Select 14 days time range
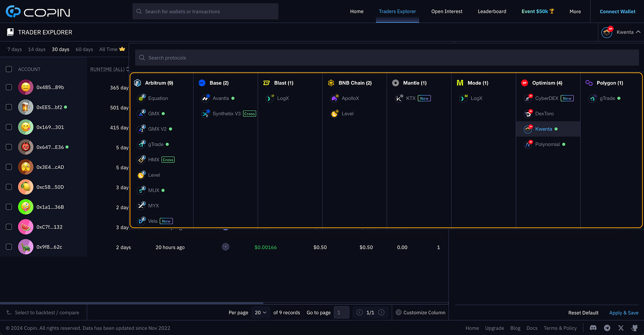644x335 pixels. [x=37, y=49]
